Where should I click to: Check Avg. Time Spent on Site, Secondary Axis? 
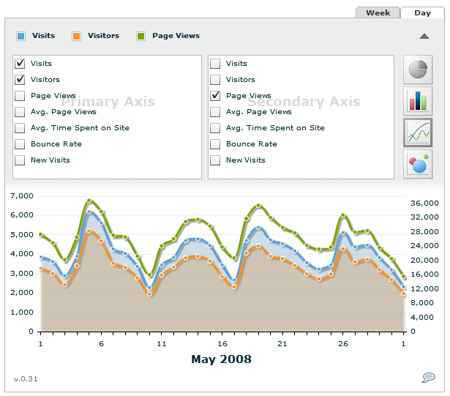point(215,128)
